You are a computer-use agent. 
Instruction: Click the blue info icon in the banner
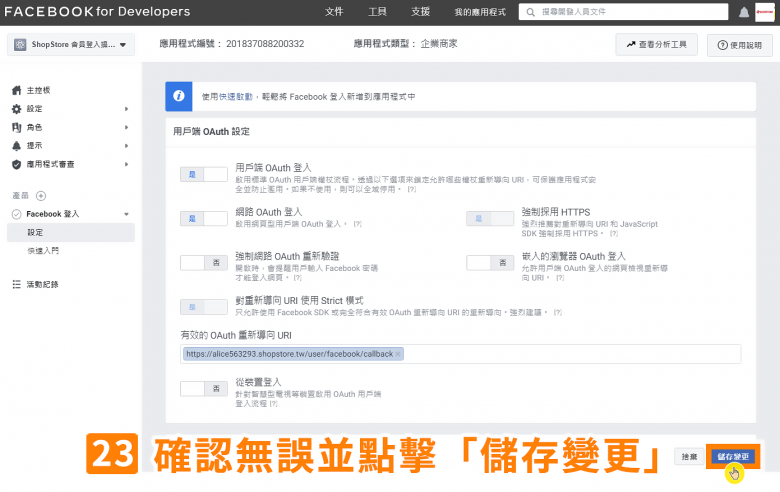click(179, 97)
